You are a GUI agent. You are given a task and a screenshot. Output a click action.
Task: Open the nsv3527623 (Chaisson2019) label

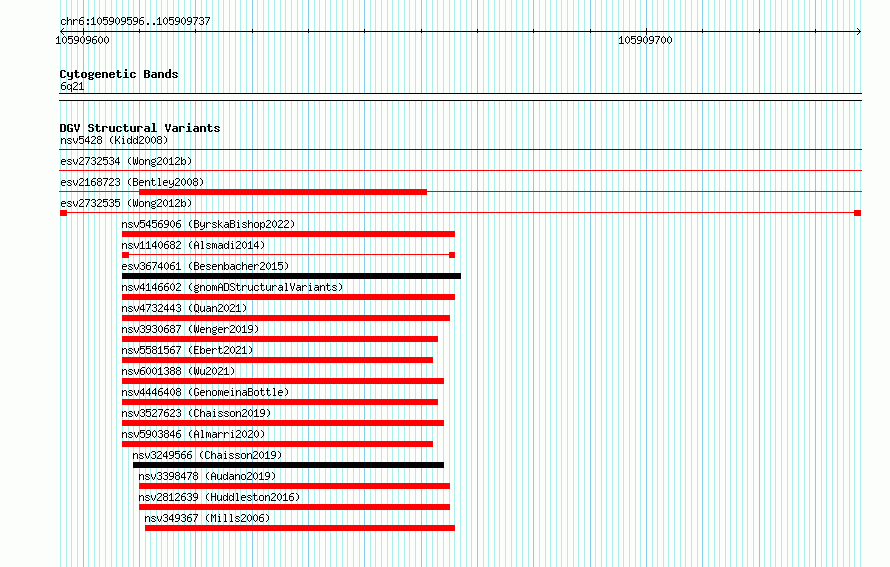coord(196,413)
